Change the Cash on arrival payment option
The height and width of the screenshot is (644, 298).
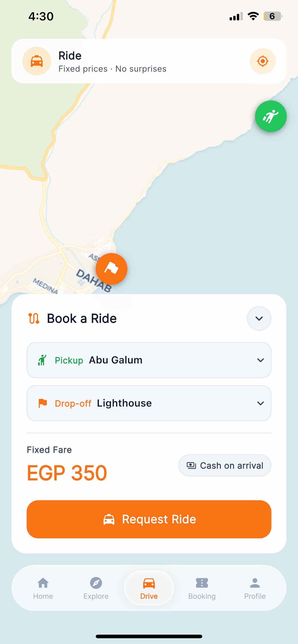225,465
